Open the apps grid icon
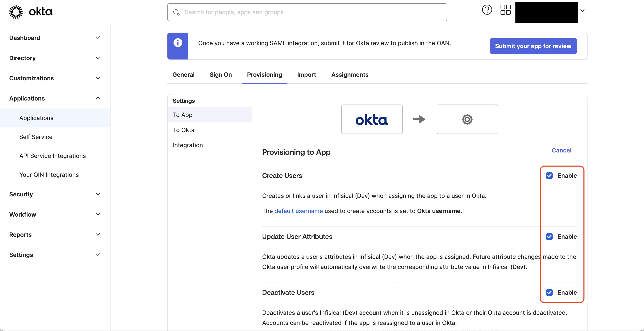Screen dimensions: 644x331 point(505,10)
